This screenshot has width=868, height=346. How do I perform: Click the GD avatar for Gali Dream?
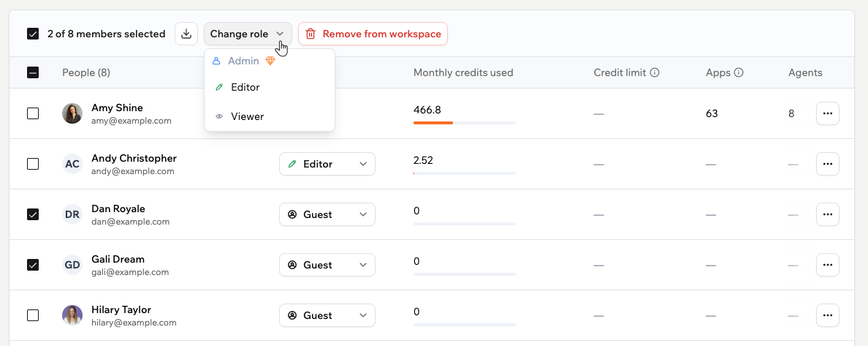click(x=72, y=265)
